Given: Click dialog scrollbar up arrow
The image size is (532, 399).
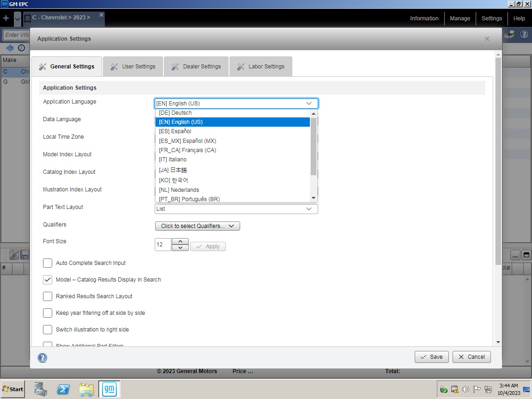Looking at the screenshot, I should click(x=498, y=55).
